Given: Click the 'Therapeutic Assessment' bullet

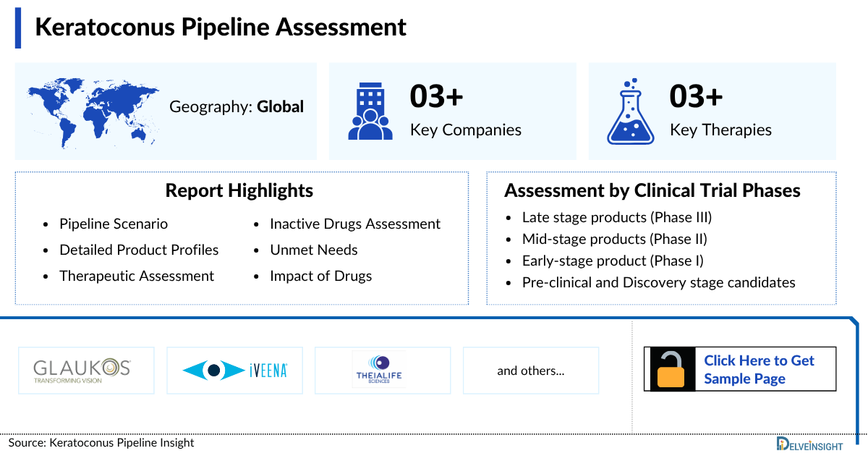Looking at the screenshot, I should 137,276.
